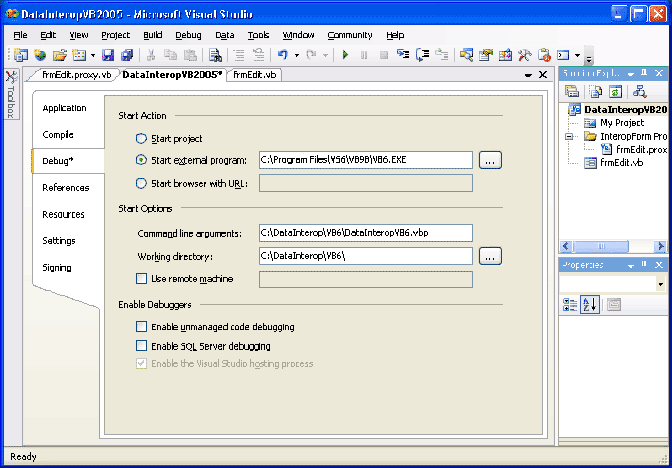This screenshot has width=672, height=468.
Task: Open the Compile settings page tab
Action: 58,135
